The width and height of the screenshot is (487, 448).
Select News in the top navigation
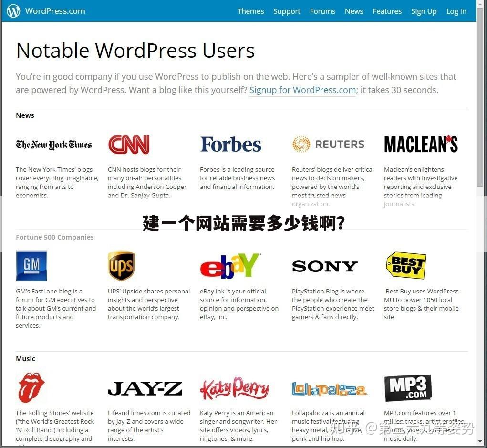click(354, 11)
